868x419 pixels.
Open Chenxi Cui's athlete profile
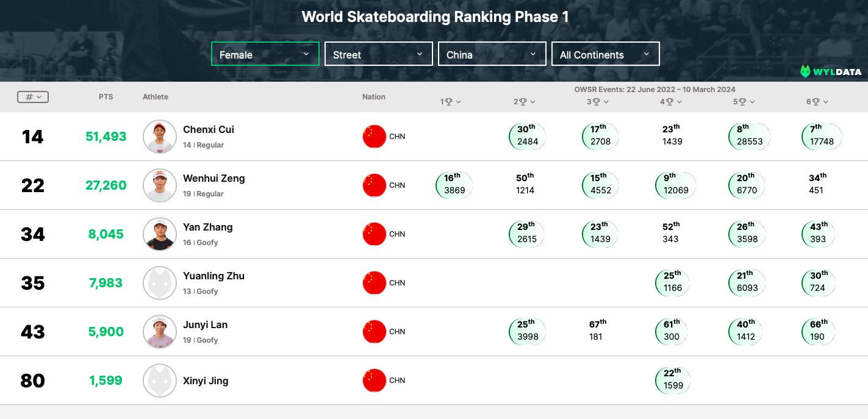coord(209,129)
